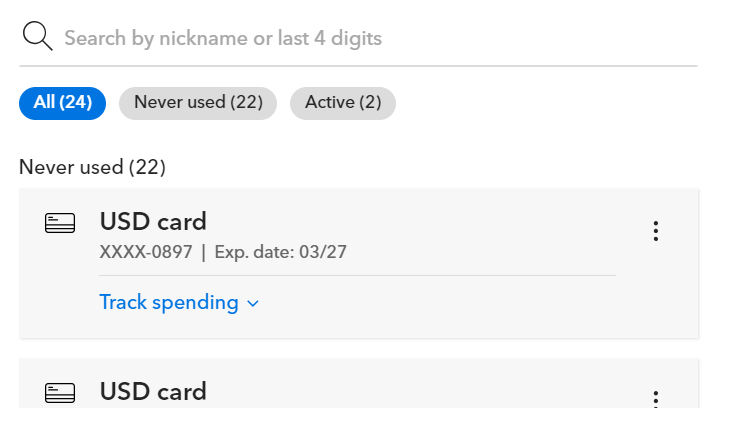This screenshot has height=428, width=750.
Task: Expand the chevron next to Track spending
Action: coord(253,303)
